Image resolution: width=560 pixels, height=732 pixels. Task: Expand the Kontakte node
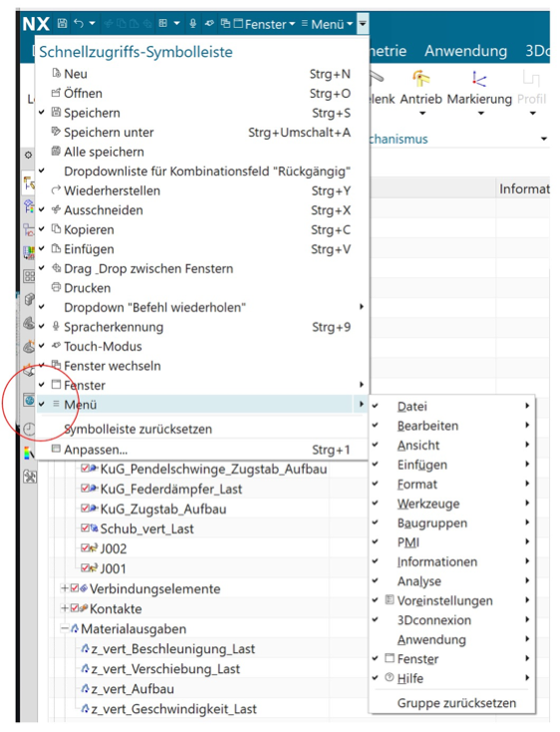pyautogui.click(x=65, y=608)
